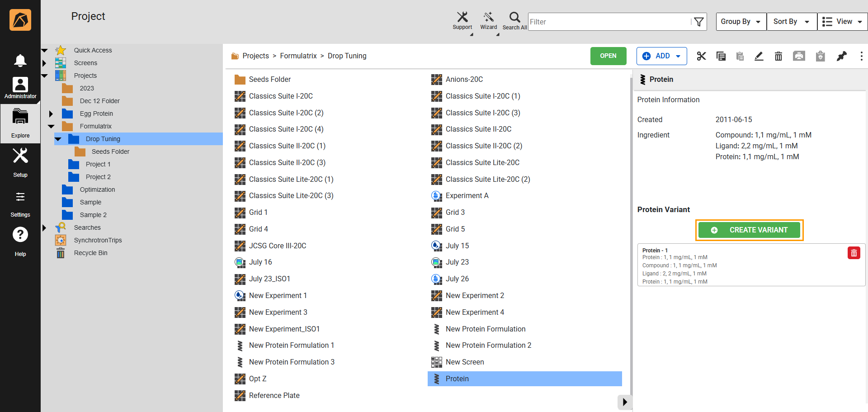Select the July 16 imaging icon
This screenshot has height=412, width=868.
tap(240, 262)
